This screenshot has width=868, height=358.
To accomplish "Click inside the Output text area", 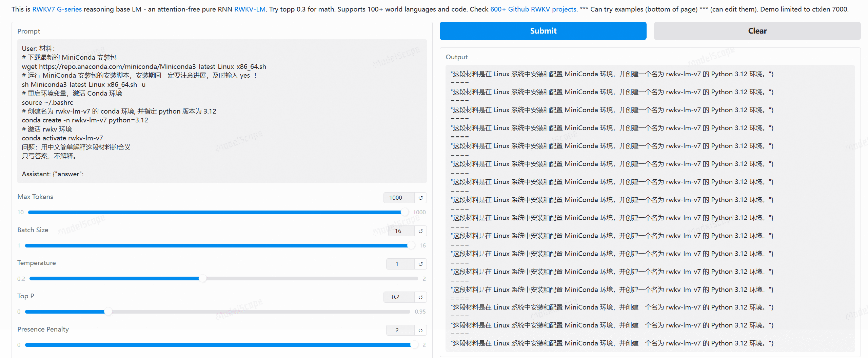I will (650, 208).
